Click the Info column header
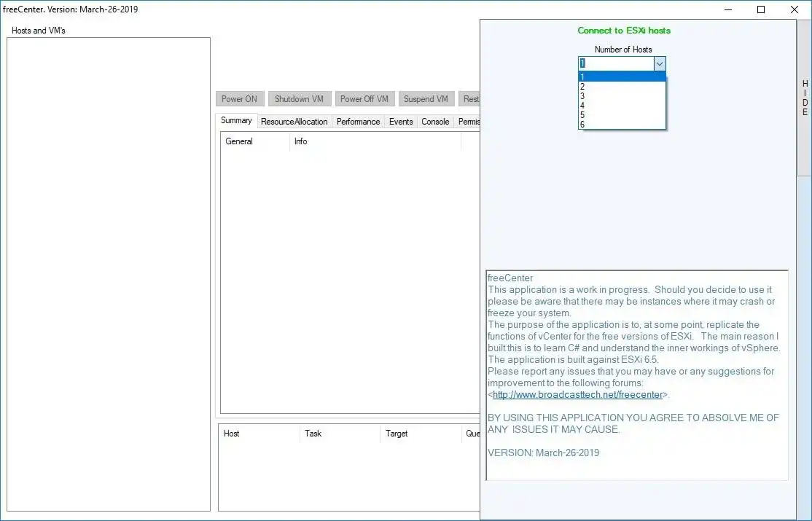812x521 pixels. coord(375,141)
